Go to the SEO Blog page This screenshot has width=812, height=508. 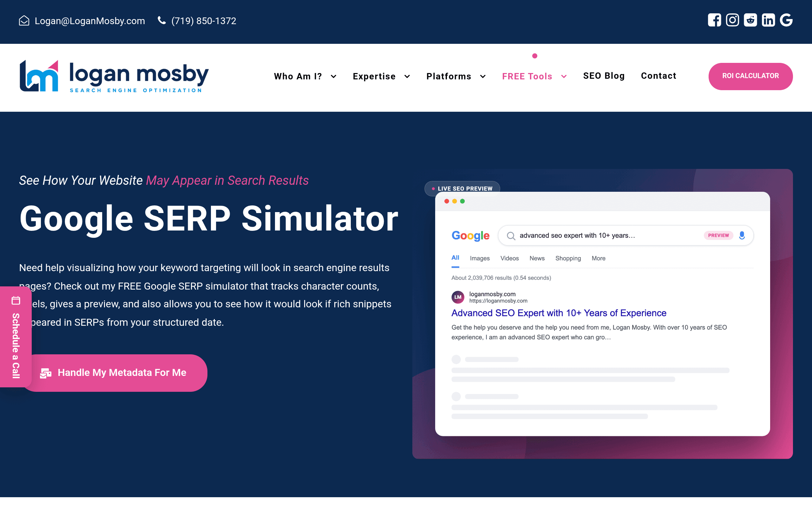(604, 76)
